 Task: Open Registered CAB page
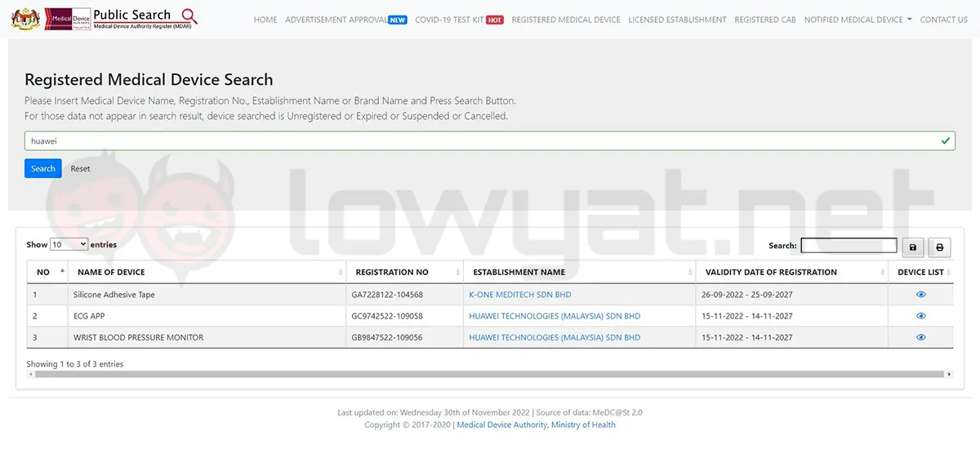765,20
